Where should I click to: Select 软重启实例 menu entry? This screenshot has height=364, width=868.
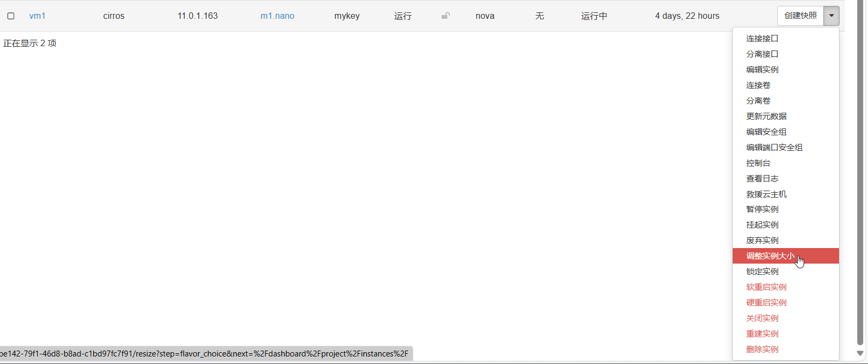[x=785, y=287]
